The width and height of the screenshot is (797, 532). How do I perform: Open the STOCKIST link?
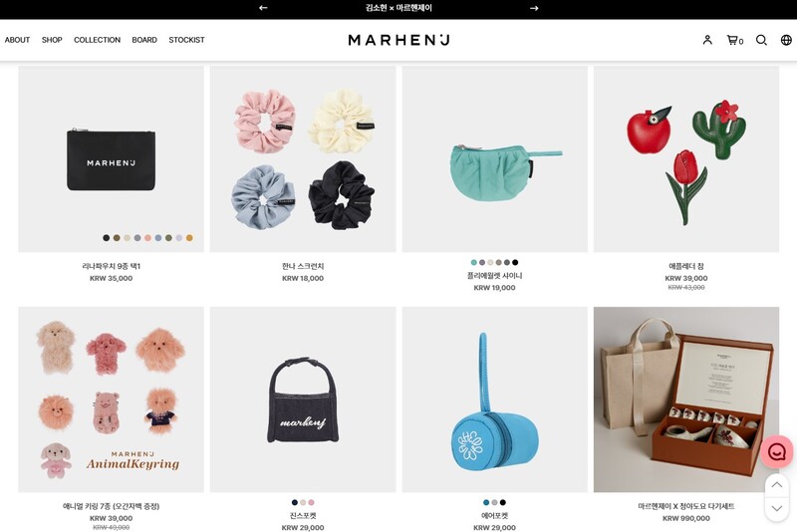click(x=186, y=40)
